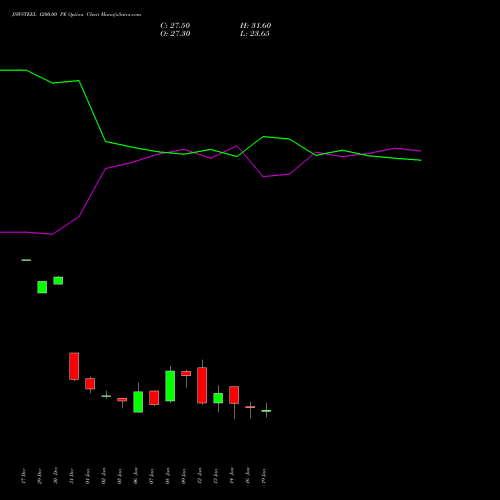The image size is (500, 500).
Task: Select the 29 Dec date label
Action: click(x=39, y=476)
